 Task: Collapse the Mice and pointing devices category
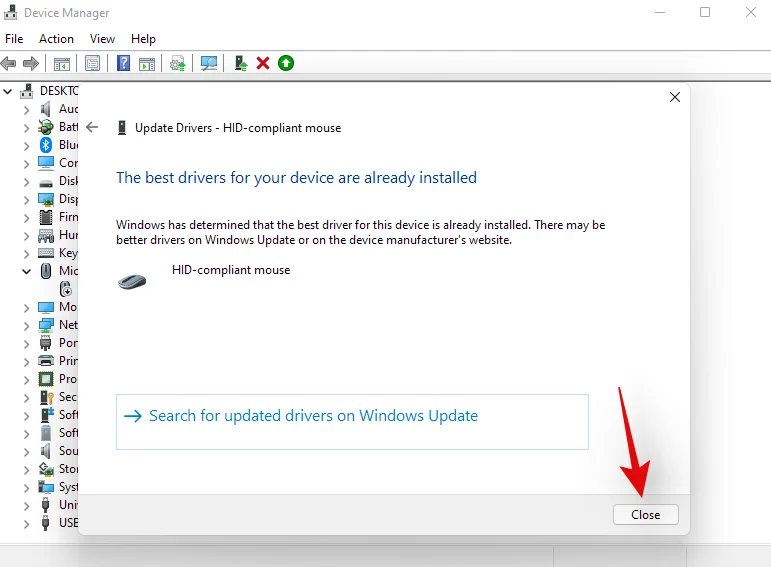[27, 271]
